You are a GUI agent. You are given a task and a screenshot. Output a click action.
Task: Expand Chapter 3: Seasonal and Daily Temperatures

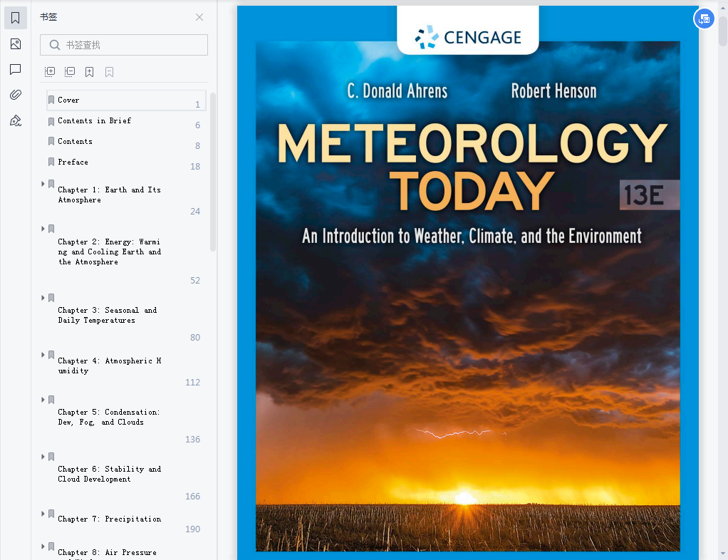[43, 298]
